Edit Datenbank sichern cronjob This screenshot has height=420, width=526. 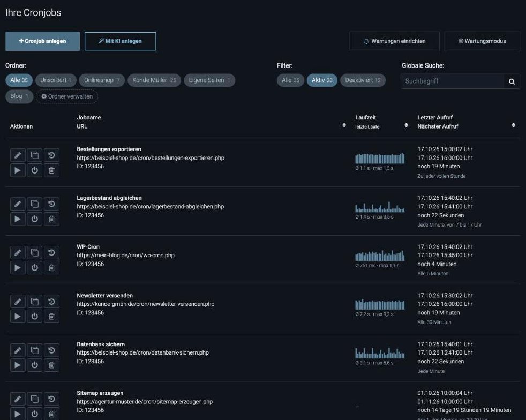pyautogui.click(x=18, y=350)
